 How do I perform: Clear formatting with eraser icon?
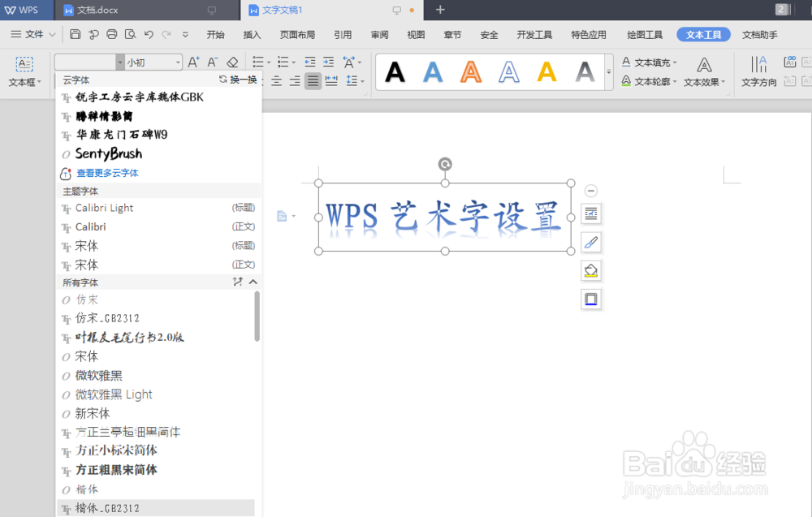point(232,62)
